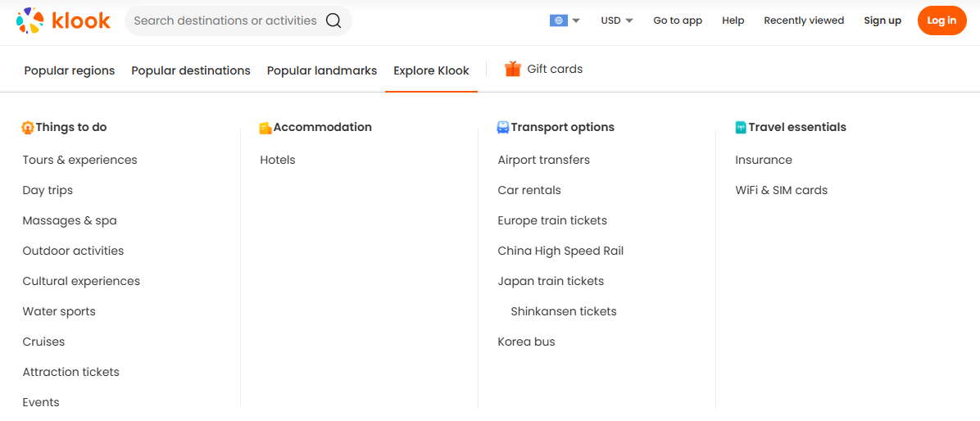Open the language flag selector
The image size is (980, 421).
coord(565,20)
